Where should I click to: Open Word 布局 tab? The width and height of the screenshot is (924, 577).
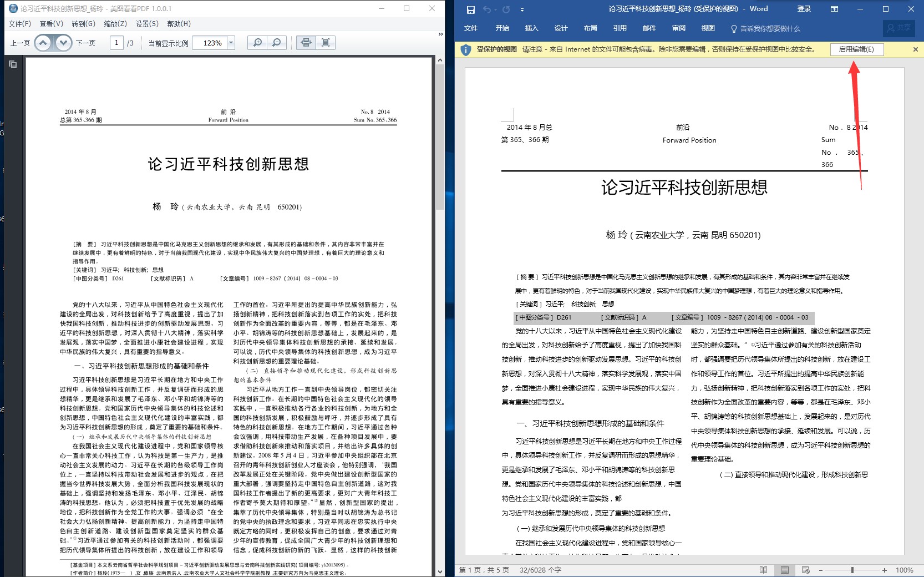pyautogui.click(x=591, y=28)
